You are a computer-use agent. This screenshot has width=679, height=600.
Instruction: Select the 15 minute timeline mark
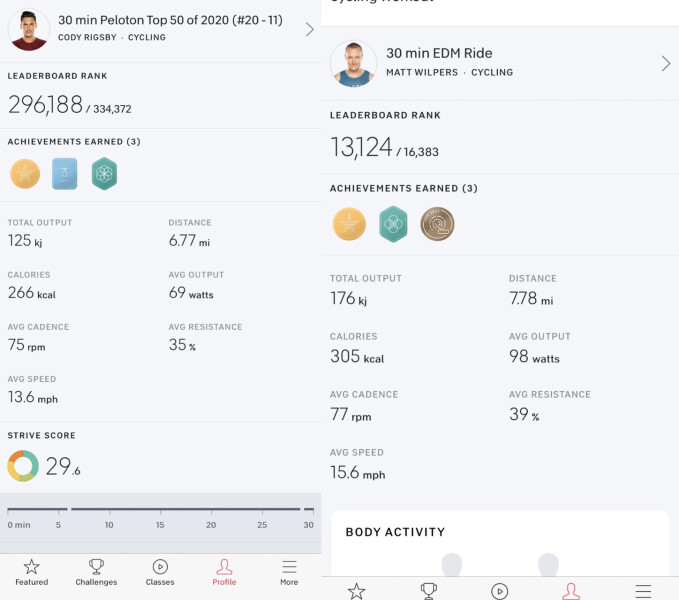click(160, 525)
